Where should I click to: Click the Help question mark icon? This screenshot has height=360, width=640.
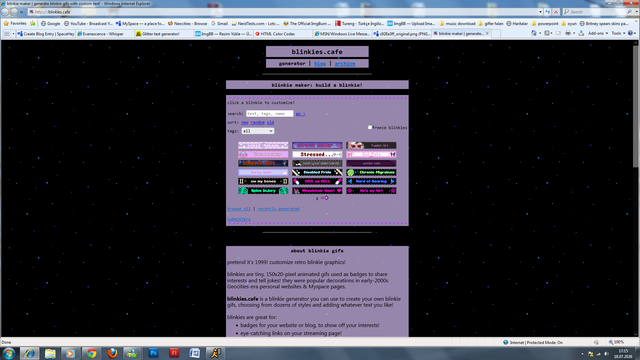[x=631, y=33]
